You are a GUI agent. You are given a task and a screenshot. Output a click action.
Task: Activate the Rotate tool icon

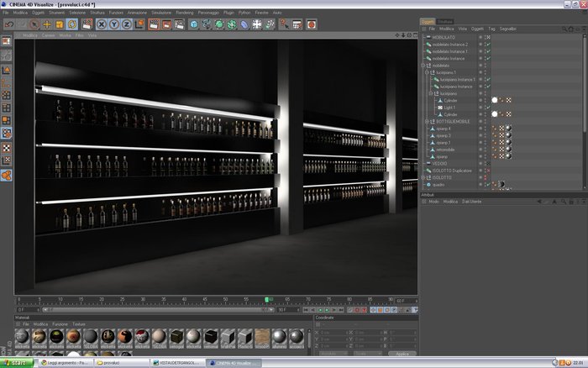pos(72,24)
